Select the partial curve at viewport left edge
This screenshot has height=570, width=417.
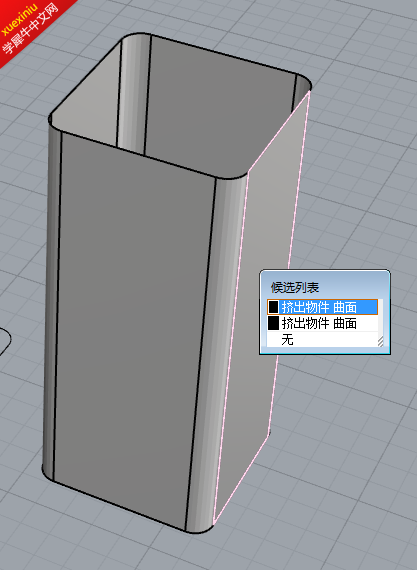coord(5,340)
